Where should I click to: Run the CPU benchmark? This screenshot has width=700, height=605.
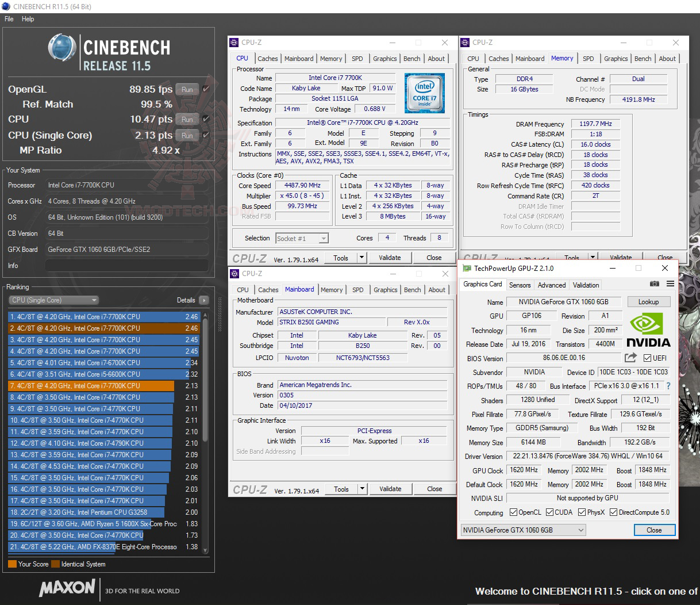click(187, 119)
